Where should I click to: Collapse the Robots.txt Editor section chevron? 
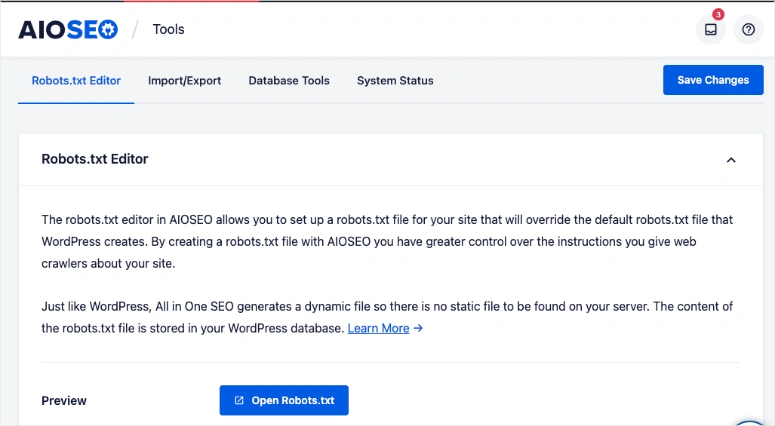point(731,160)
